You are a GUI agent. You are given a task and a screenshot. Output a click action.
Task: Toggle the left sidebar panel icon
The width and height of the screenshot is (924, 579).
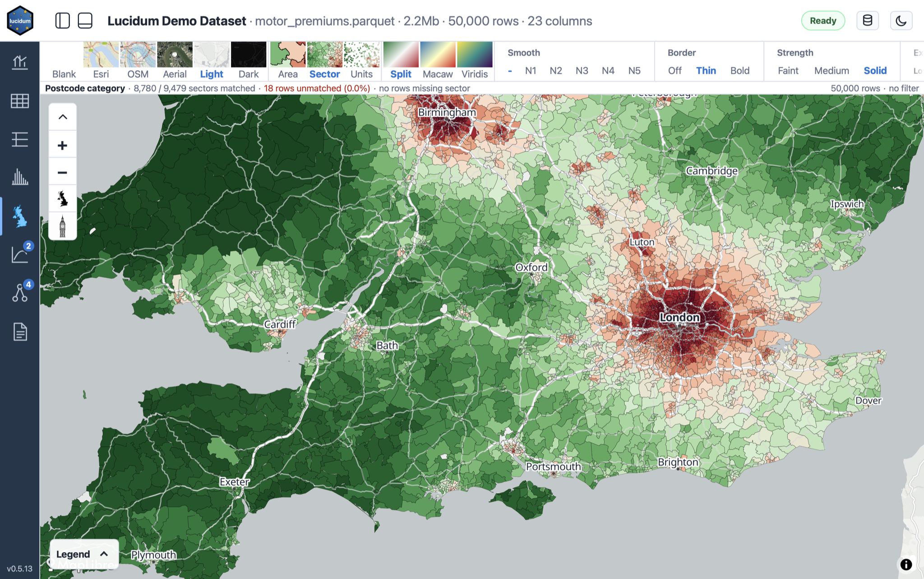(62, 21)
